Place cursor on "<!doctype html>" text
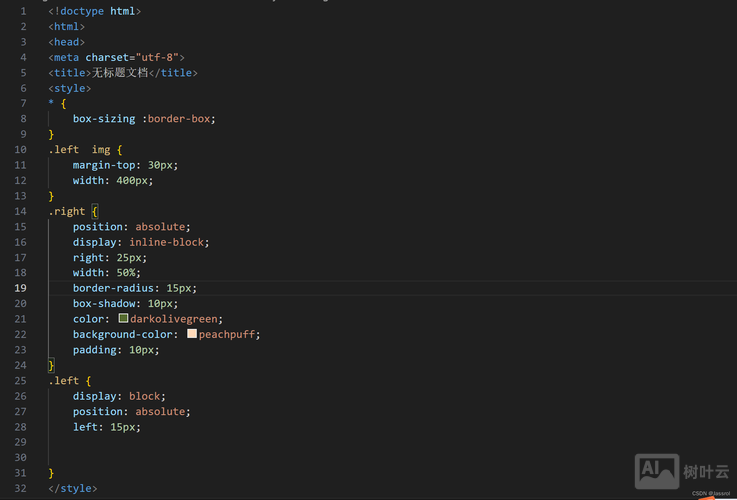The image size is (737, 500). coord(94,11)
